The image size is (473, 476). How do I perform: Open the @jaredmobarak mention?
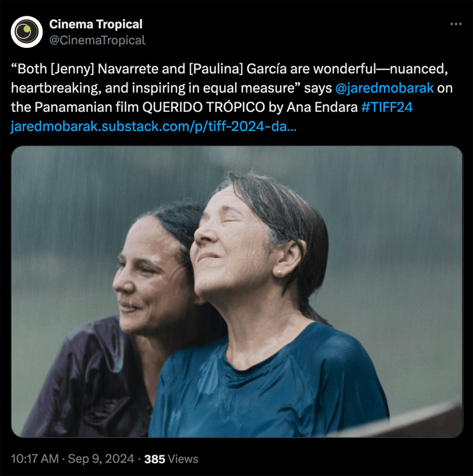point(384,88)
